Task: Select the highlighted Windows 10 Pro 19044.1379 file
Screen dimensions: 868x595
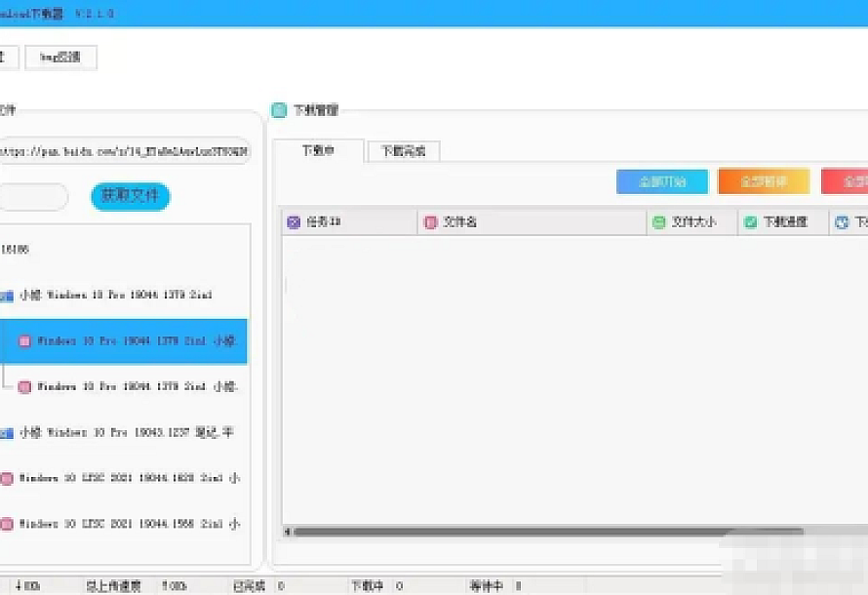Action: (x=135, y=341)
